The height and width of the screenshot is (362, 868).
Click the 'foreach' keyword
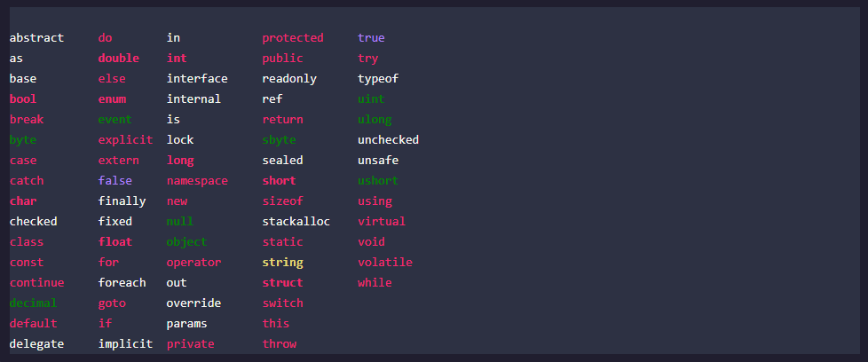(x=122, y=283)
